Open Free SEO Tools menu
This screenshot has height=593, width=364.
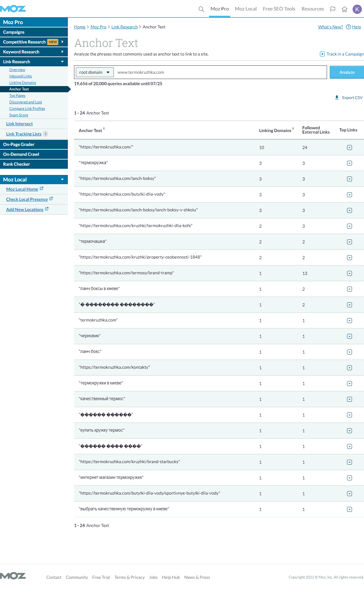point(279,9)
